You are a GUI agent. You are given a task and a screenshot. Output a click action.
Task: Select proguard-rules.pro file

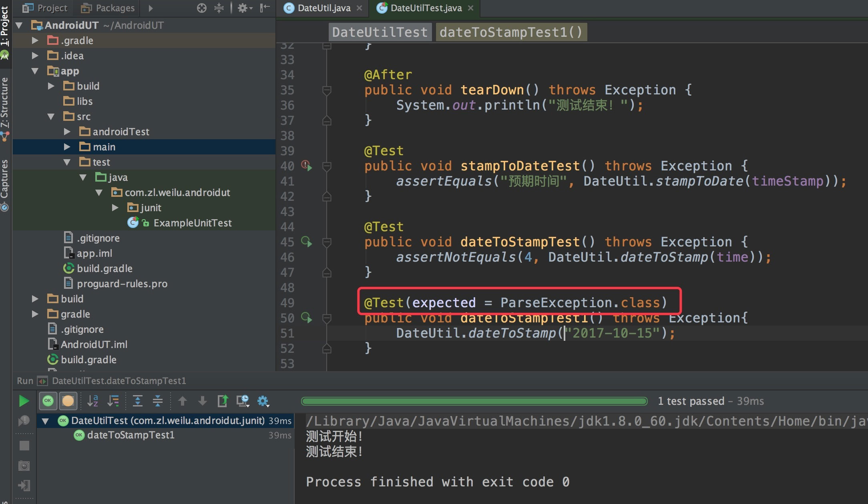pyautogui.click(x=116, y=284)
